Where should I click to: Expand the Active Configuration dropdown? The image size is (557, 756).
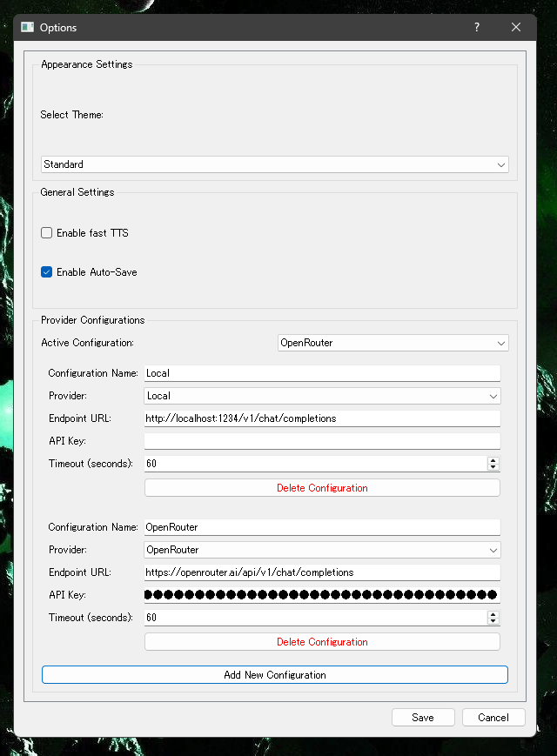[x=393, y=343]
